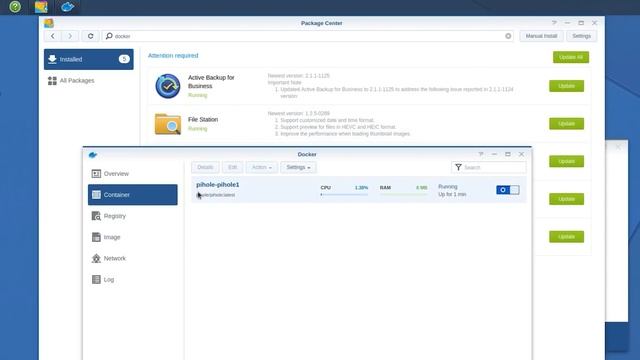Switch to Docker whale taskbar icon
Image resolution: width=640 pixels, height=360 pixels.
click(67, 7)
